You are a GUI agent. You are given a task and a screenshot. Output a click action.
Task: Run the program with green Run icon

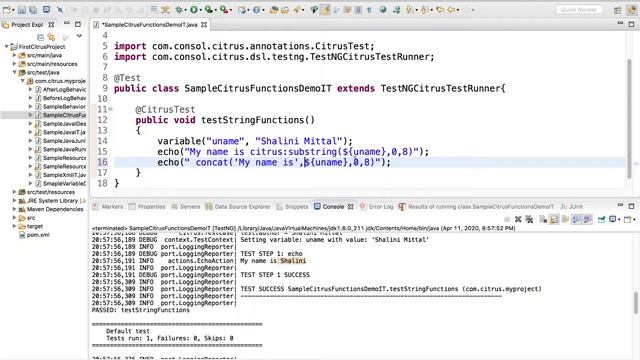click(193, 9)
